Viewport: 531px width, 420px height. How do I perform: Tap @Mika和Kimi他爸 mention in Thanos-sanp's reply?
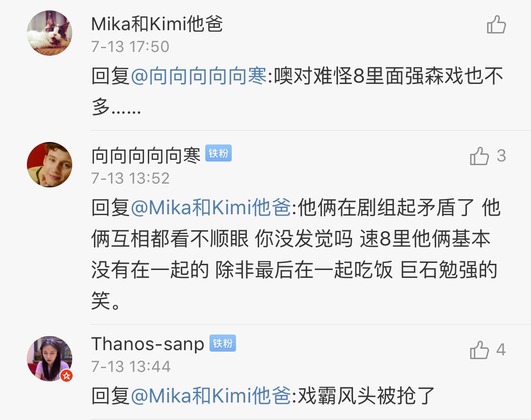pyautogui.click(x=210, y=396)
